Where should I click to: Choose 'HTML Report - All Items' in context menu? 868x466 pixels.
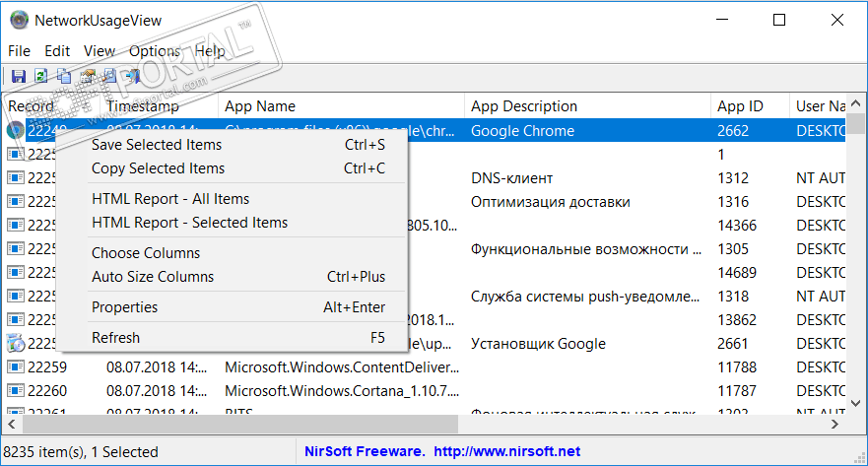click(170, 199)
